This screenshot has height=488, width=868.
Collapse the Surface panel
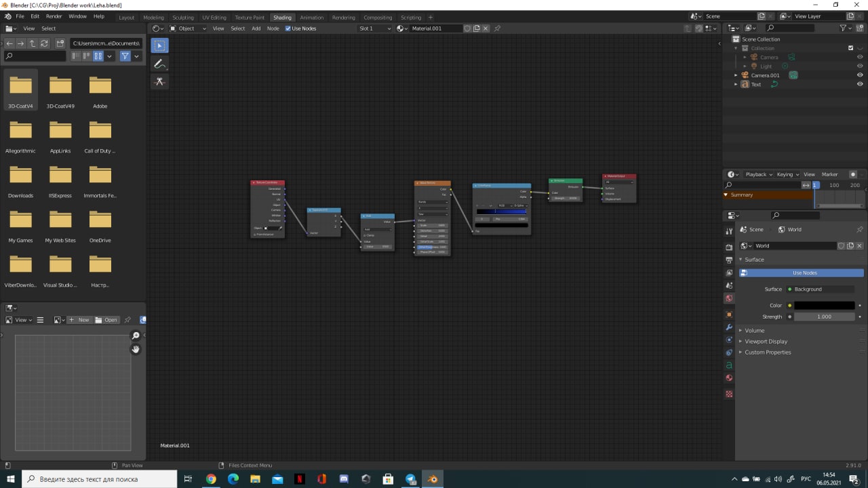[x=754, y=260]
